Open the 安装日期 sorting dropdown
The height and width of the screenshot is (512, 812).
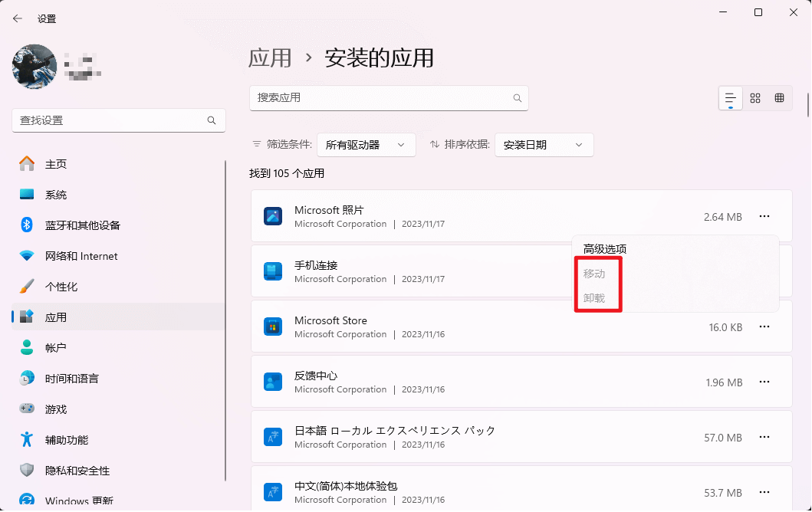pyautogui.click(x=544, y=144)
